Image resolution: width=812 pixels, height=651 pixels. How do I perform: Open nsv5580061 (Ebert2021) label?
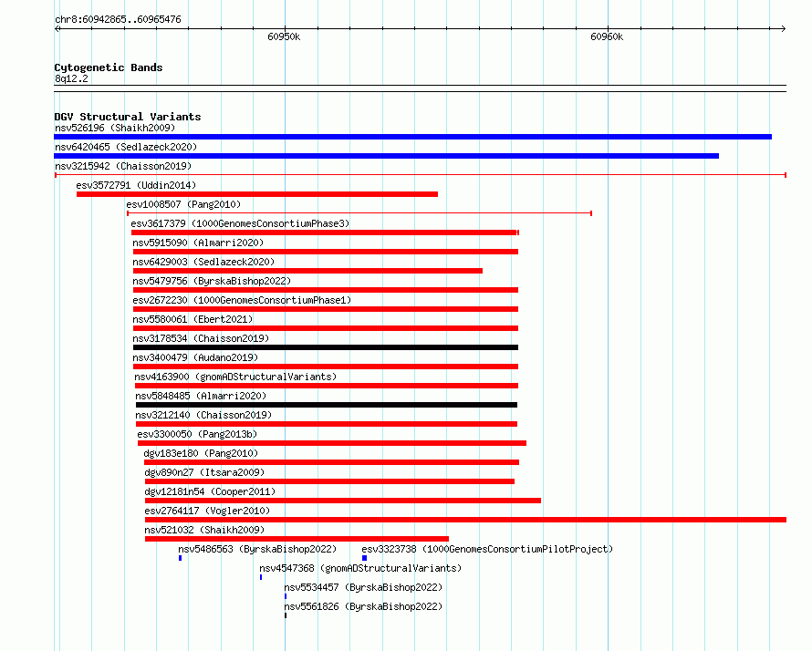point(193,319)
